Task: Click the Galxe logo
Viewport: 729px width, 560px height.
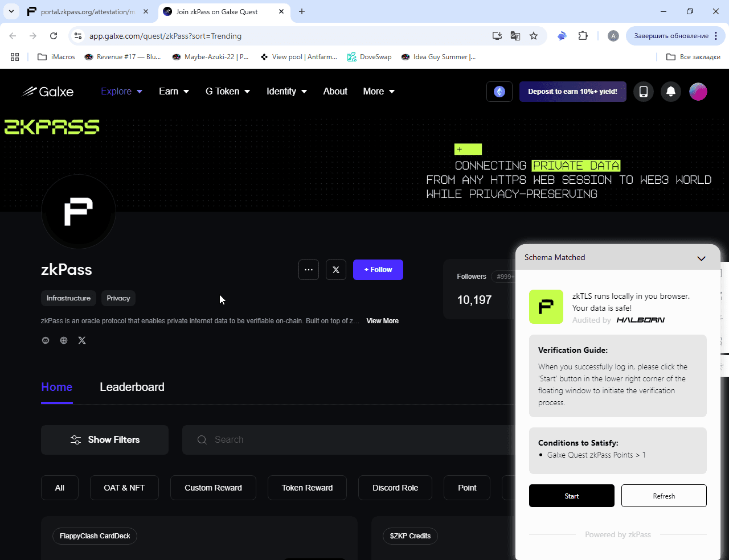Action: click(x=48, y=91)
